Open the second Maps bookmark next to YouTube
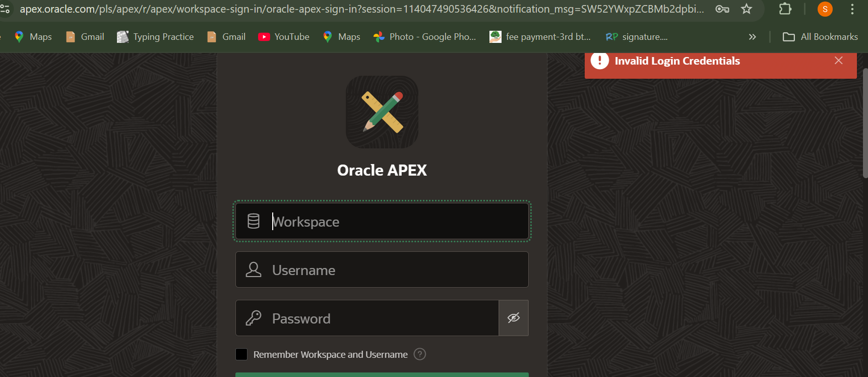The height and width of the screenshot is (377, 868). (342, 37)
